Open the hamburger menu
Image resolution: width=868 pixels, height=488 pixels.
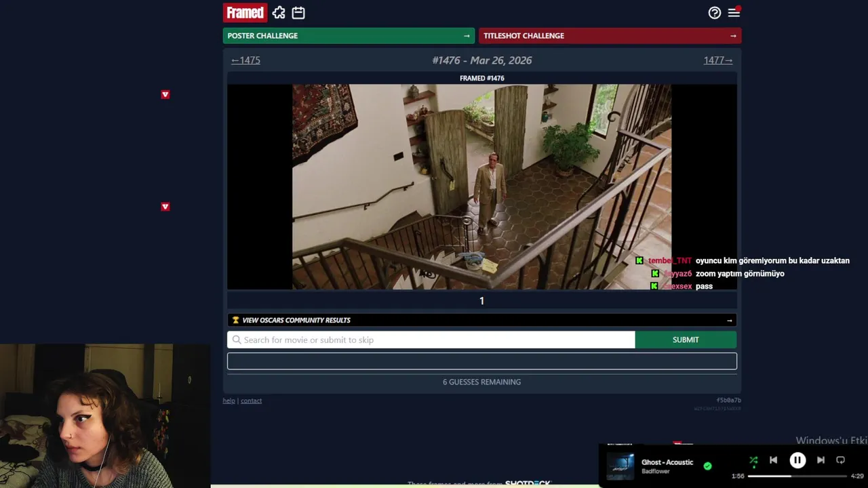(x=734, y=13)
